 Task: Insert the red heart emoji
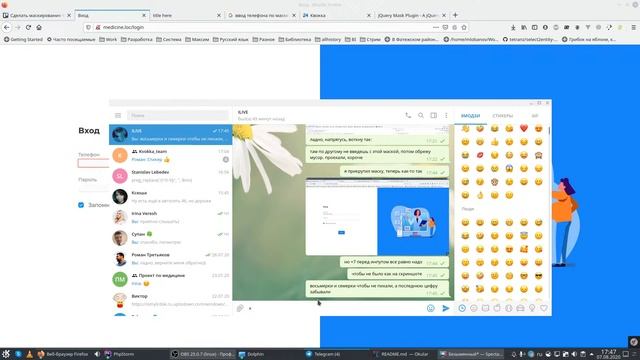(x=524, y=128)
